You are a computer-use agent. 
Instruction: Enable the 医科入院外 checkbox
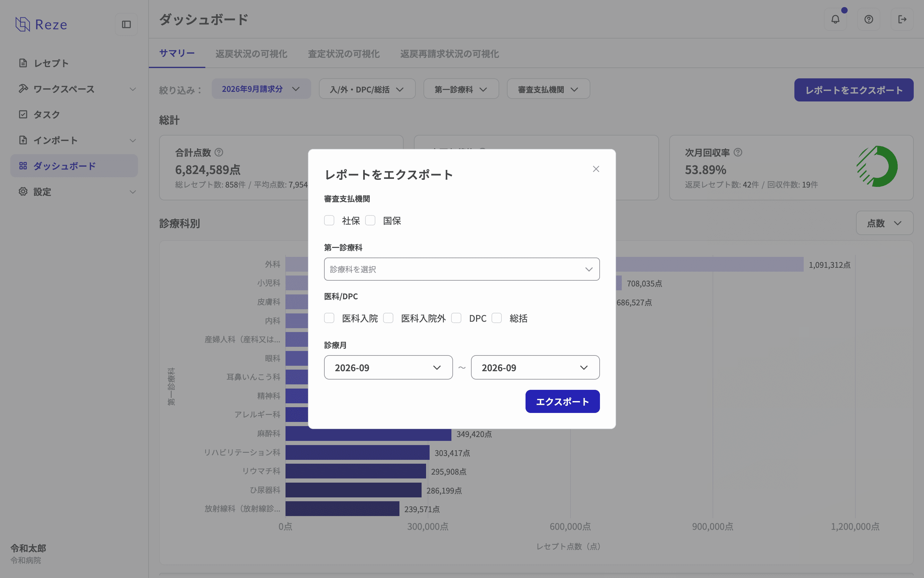[x=388, y=318]
